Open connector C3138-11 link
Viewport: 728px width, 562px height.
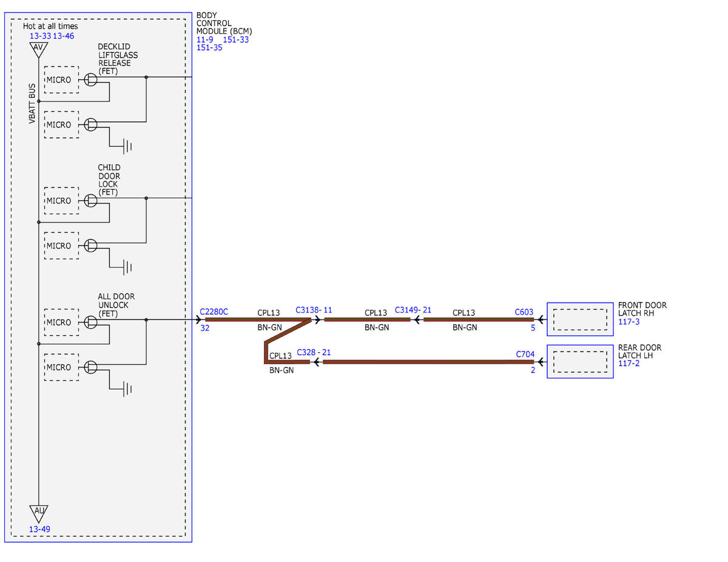tap(314, 310)
